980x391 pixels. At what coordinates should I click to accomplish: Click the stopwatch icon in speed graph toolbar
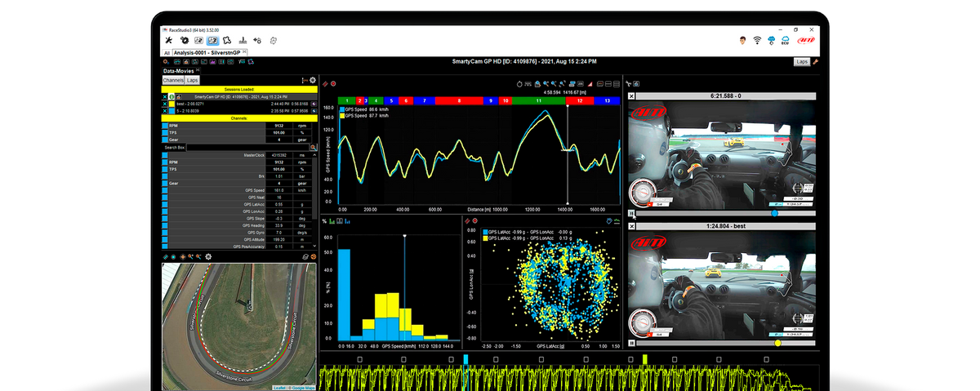[519, 83]
